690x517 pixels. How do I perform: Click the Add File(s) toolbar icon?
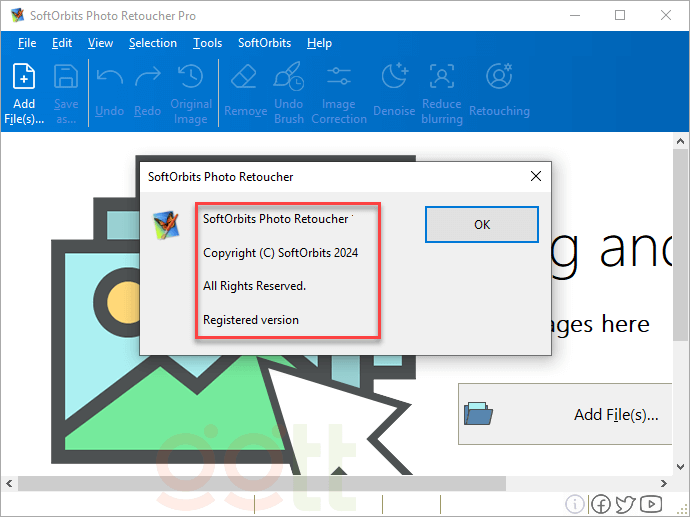click(24, 78)
